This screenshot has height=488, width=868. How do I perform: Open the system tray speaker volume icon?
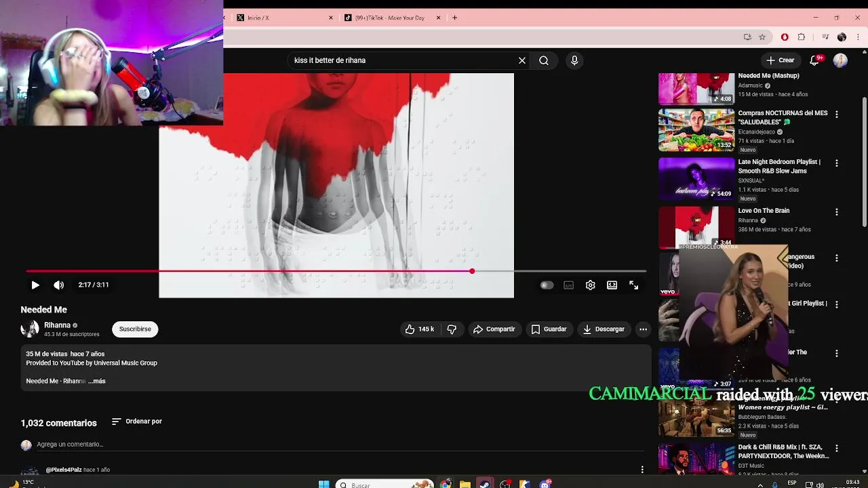pos(820,485)
